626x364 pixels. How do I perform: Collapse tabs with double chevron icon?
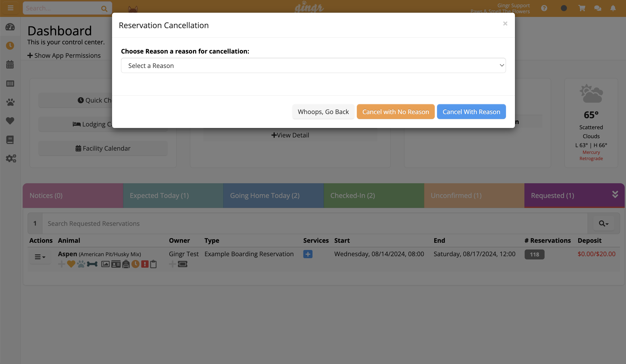615,194
